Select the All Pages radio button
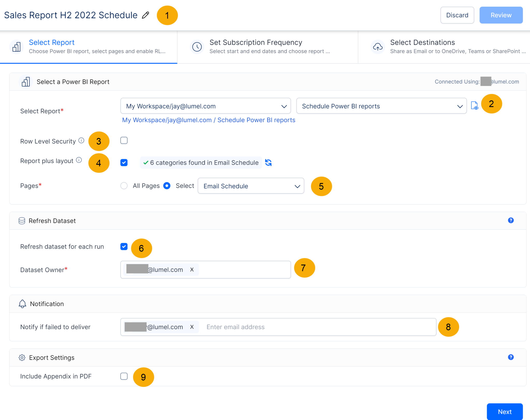This screenshot has height=420, width=530. [124, 186]
